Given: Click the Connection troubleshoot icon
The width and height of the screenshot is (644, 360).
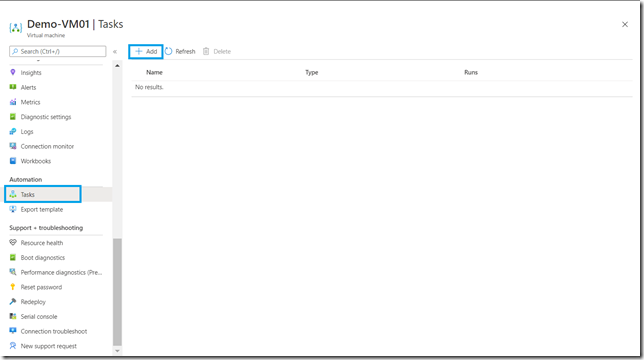Looking at the screenshot, I should [x=13, y=331].
